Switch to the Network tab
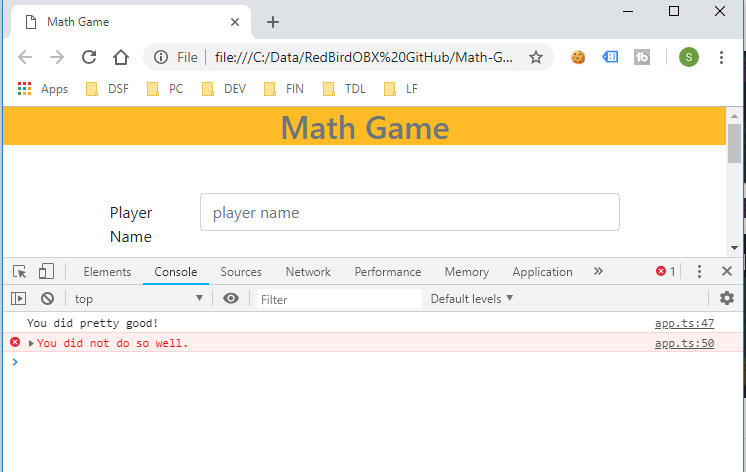Screen dimensions: 746x472 [x=308, y=272]
